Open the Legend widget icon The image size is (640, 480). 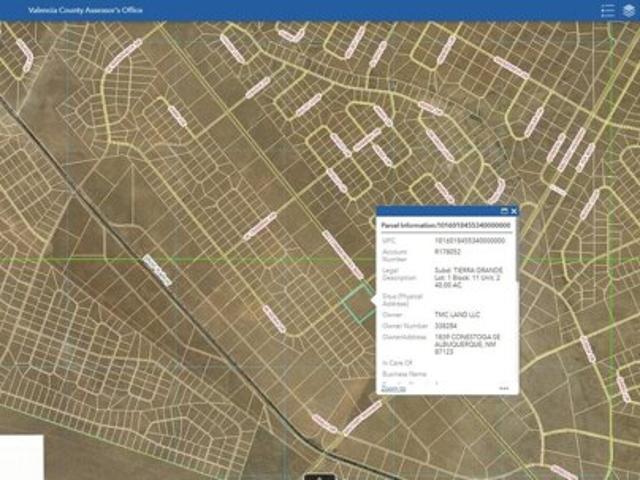coord(607,10)
